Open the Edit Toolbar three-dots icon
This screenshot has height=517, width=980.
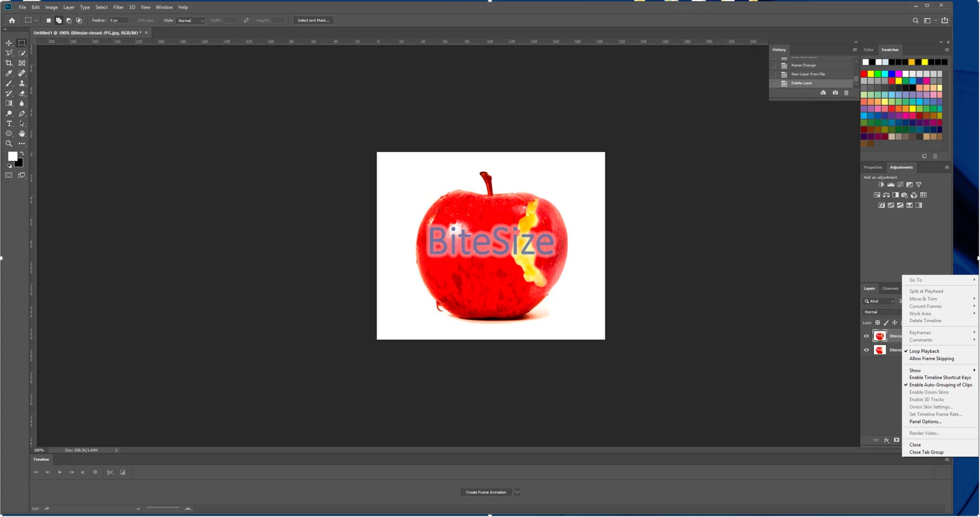tap(22, 144)
